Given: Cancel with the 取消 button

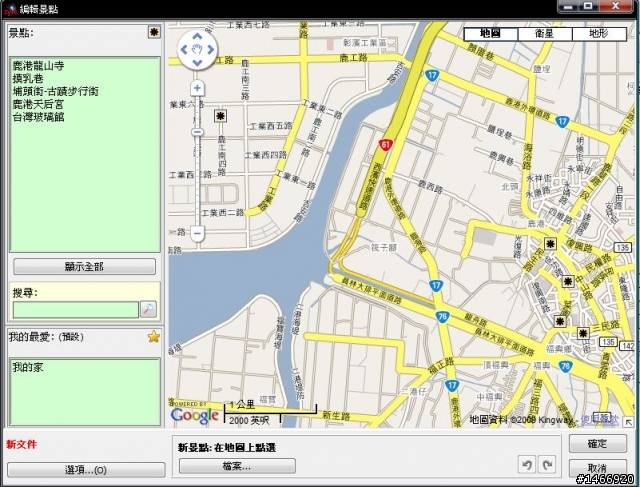Looking at the screenshot, I should pos(598,468).
